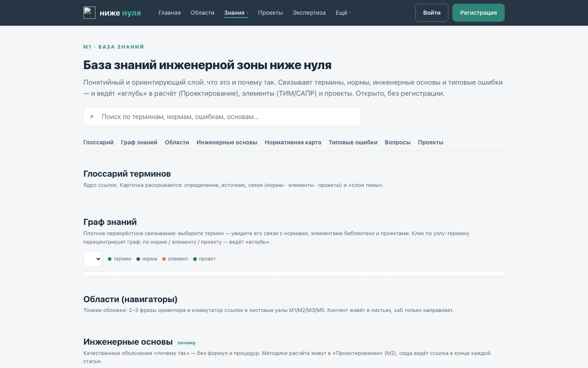Click the search magnifier icon
The height and width of the screenshot is (368, 588).
tap(92, 117)
